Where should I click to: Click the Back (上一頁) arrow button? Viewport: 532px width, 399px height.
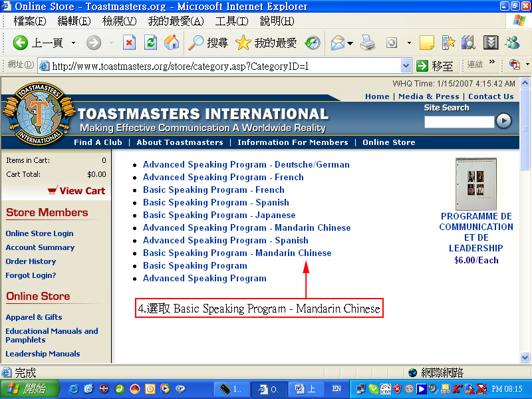click(21, 43)
